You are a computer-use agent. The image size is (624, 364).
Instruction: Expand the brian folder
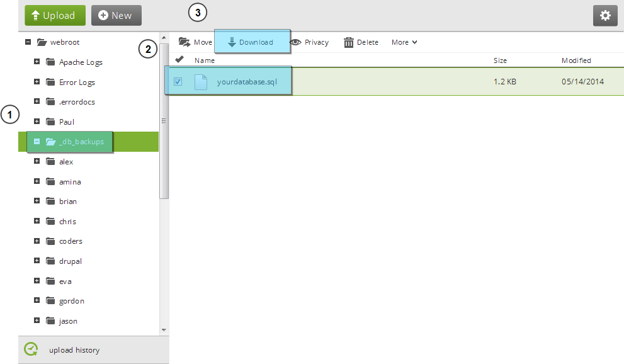click(37, 201)
